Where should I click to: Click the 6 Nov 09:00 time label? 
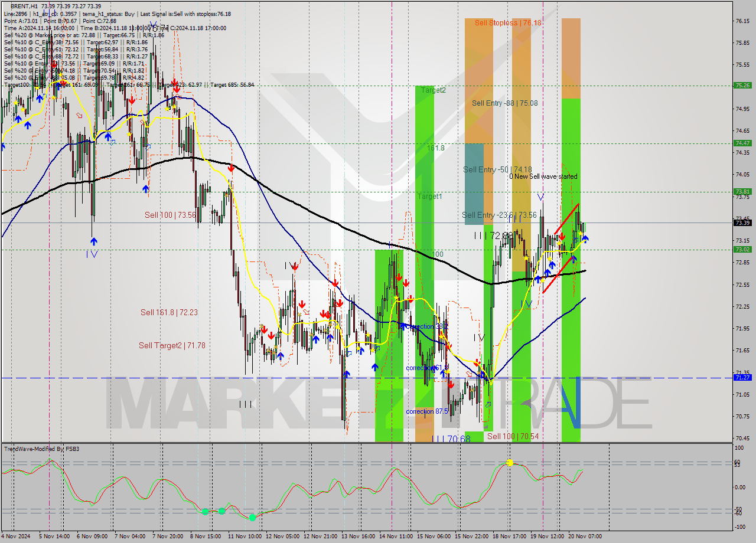point(92,537)
